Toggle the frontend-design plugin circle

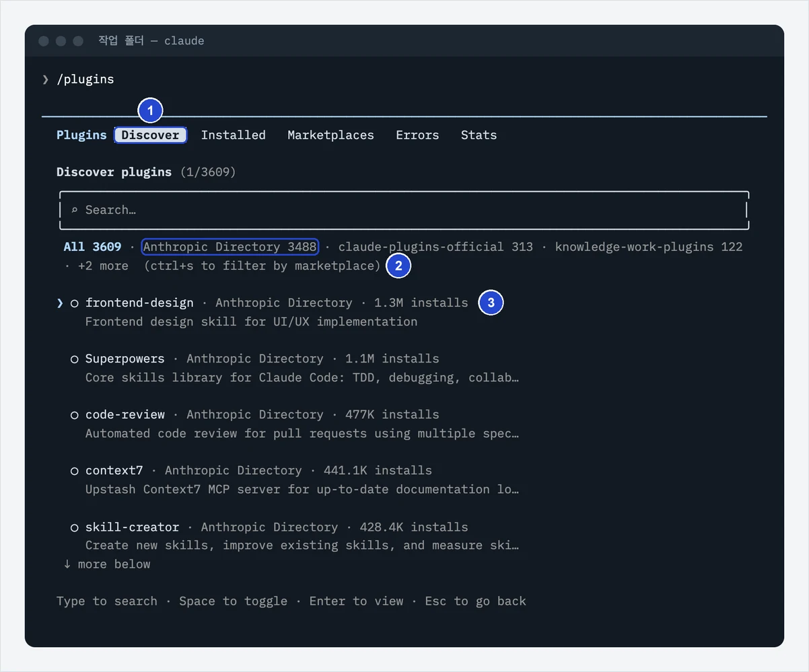[75, 303]
